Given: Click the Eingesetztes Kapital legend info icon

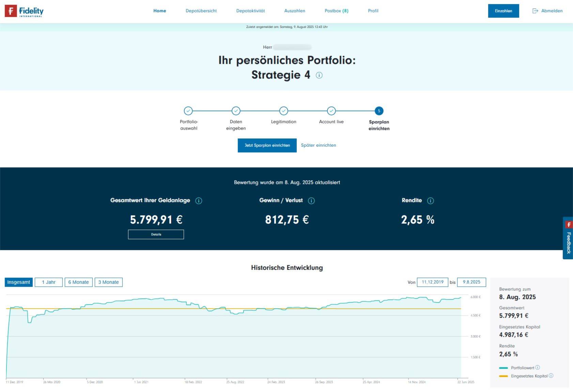Looking at the screenshot, I should pyautogui.click(x=551, y=376).
